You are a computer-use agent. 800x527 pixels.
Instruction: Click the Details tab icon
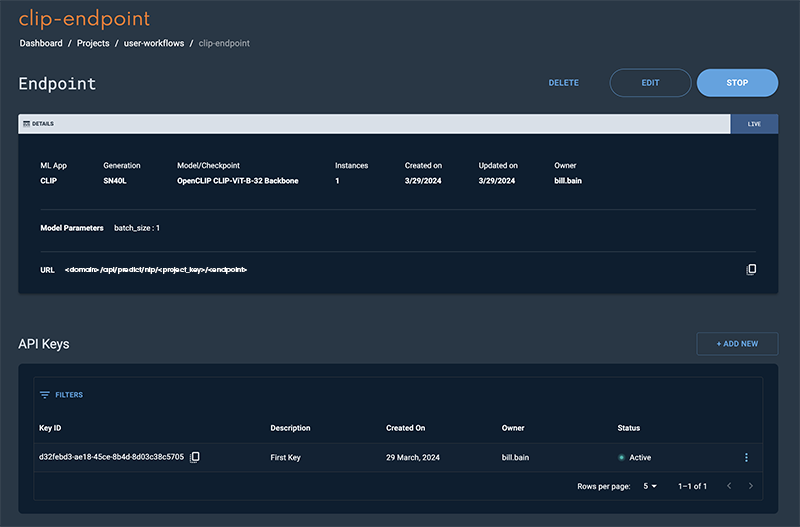pos(26,124)
